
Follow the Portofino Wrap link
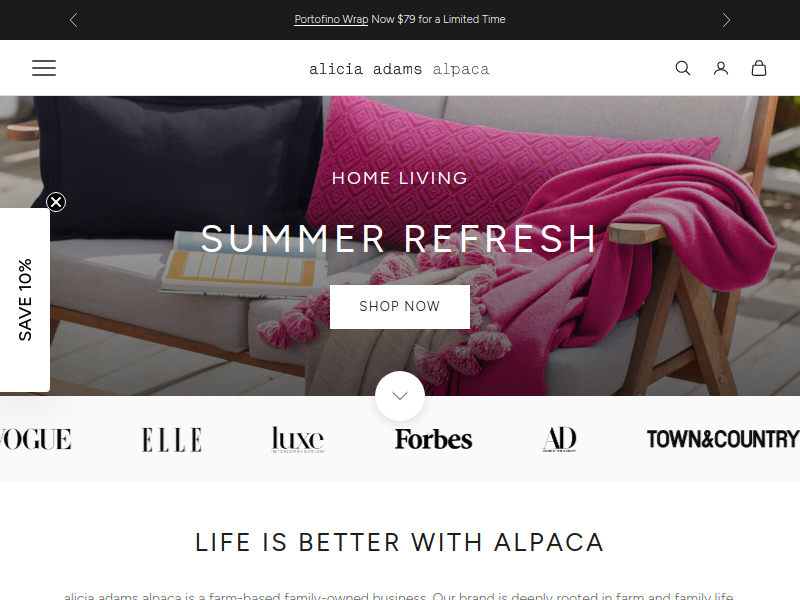(x=331, y=19)
